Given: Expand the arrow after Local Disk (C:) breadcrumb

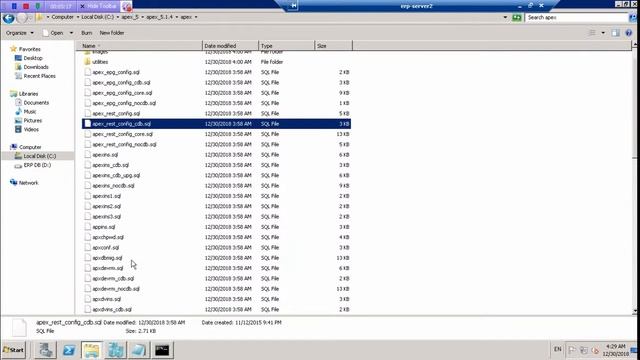Looking at the screenshot, I should 118,17.
